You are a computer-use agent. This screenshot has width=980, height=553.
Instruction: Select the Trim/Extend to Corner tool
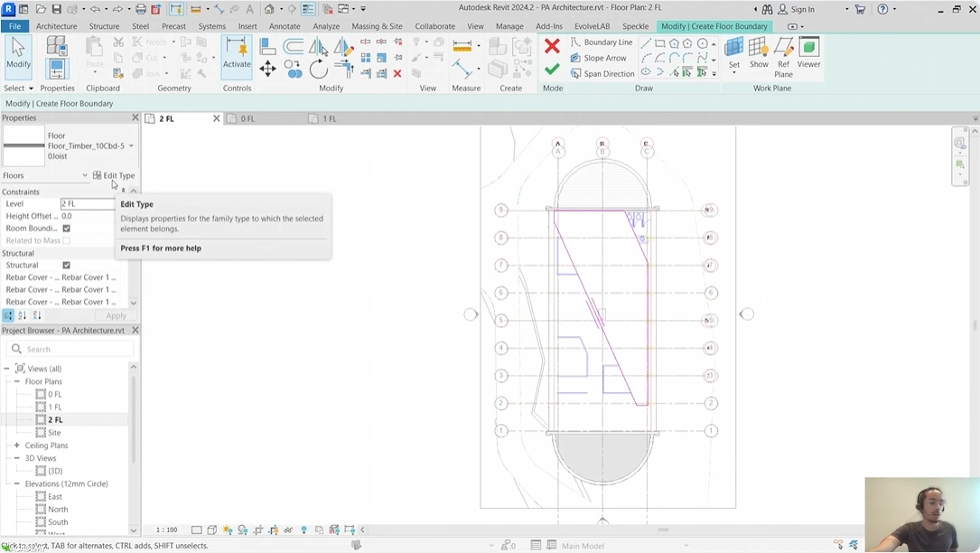point(343,68)
